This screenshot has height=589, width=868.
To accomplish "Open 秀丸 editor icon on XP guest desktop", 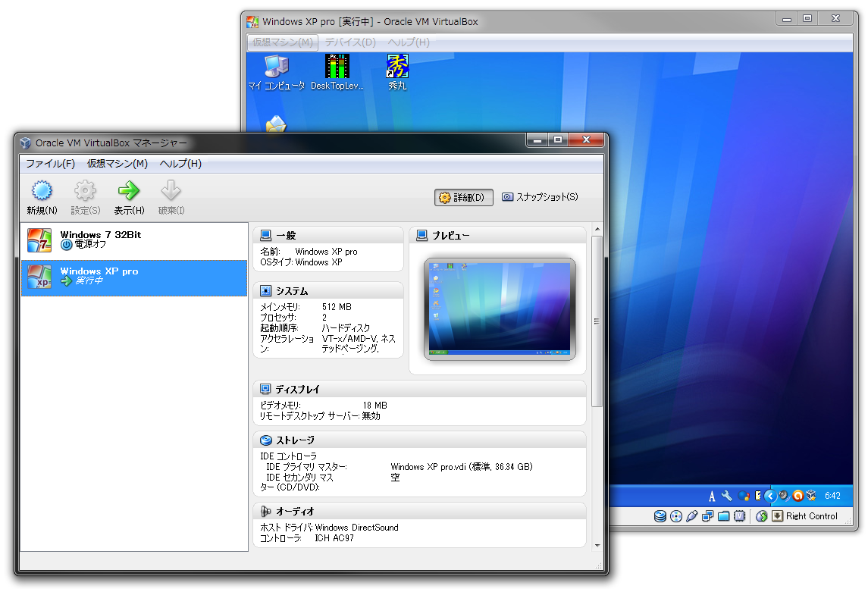I will point(397,73).
